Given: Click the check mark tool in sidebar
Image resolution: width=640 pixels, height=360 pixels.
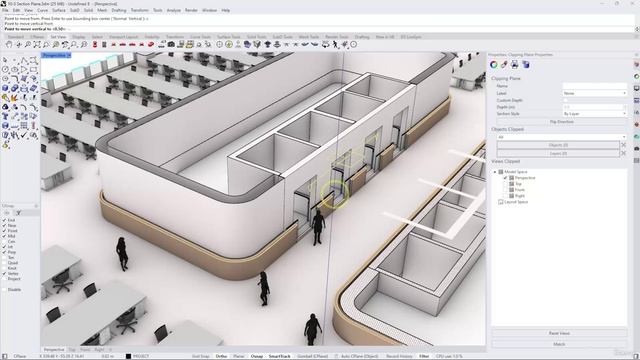Looking at the screenshot, I should tap(24, 135).
